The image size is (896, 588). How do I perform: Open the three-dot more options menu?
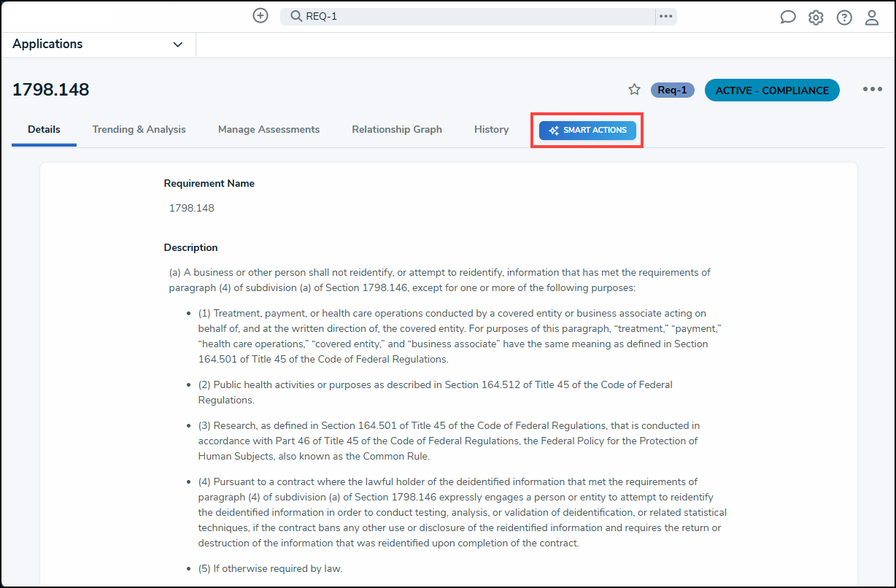click(x=872, y=90)
